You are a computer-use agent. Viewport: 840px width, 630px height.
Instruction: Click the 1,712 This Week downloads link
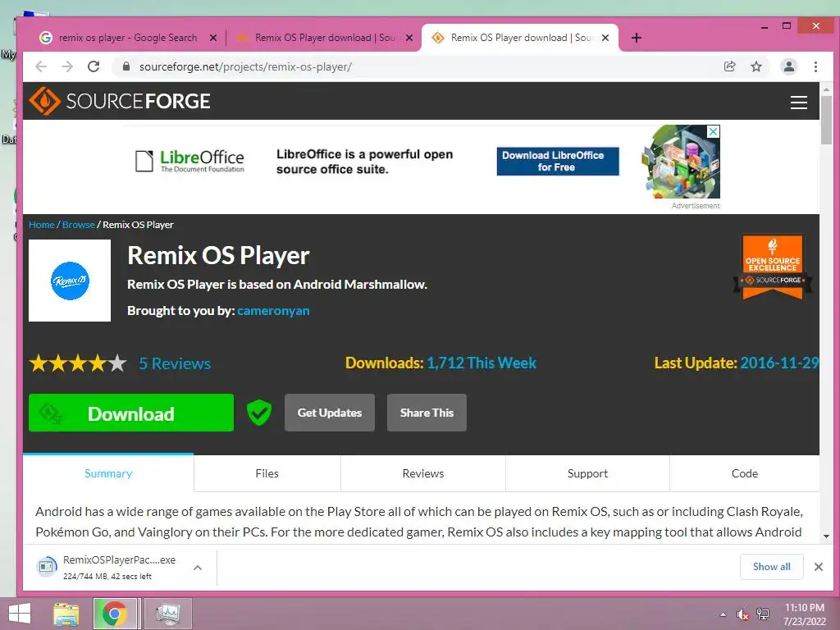(x=481, y=363)
